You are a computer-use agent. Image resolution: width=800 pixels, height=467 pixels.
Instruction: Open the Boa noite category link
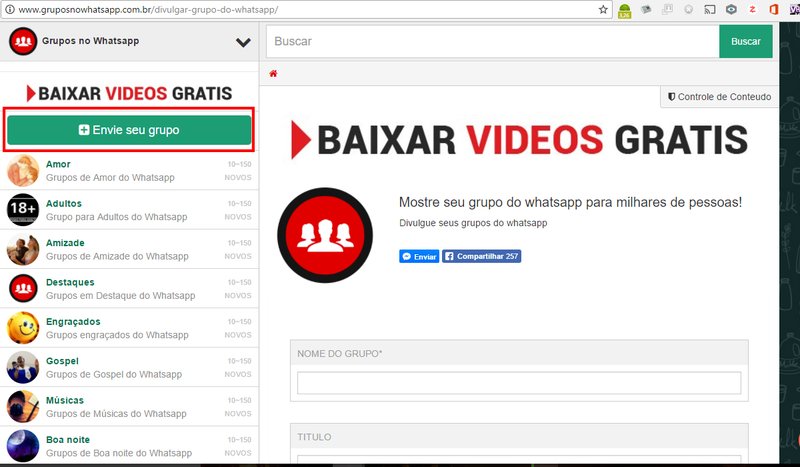click(68, 439)
